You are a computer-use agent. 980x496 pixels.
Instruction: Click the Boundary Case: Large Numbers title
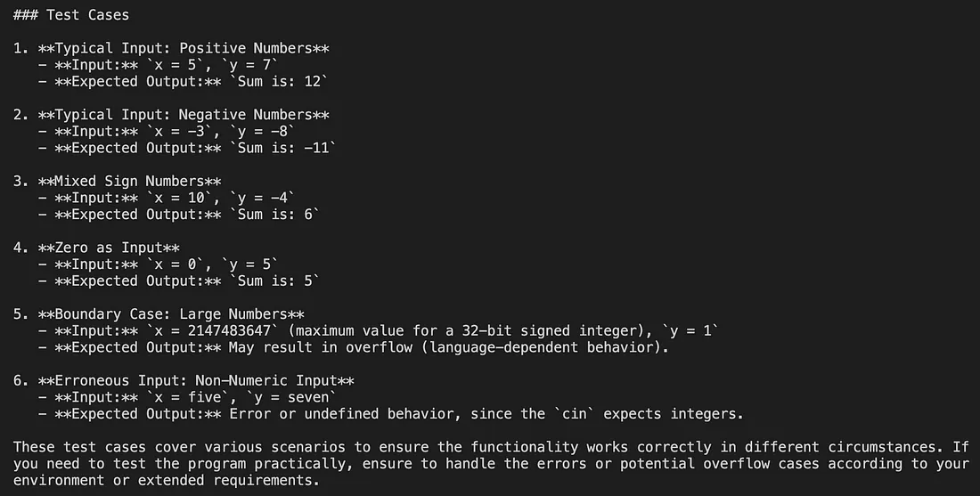(x=171, y=313)
